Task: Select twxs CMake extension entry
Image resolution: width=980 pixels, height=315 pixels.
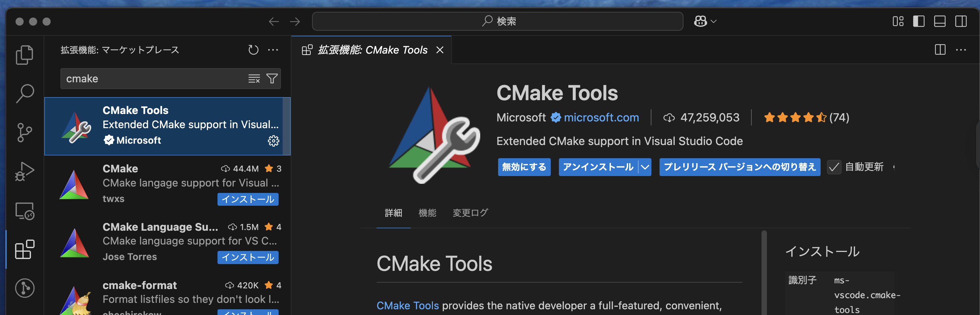Action: pyautogui.click(x=167, y=184)
